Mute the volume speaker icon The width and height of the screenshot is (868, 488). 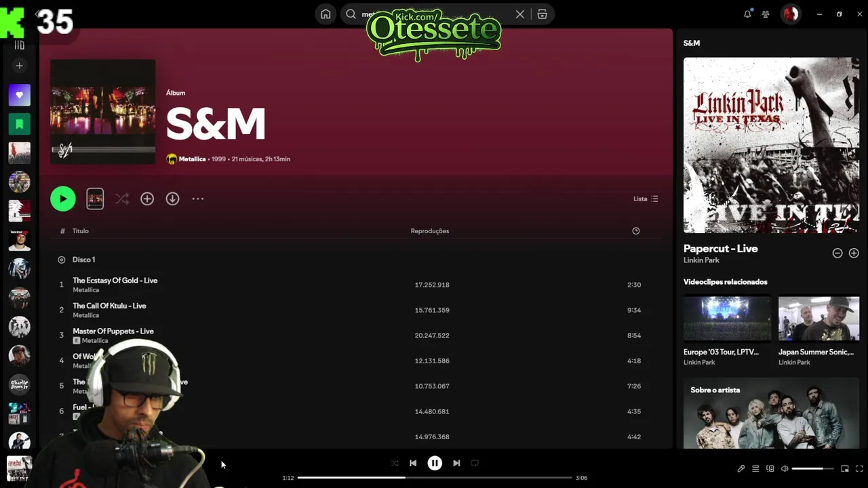[x=784, y=468]
